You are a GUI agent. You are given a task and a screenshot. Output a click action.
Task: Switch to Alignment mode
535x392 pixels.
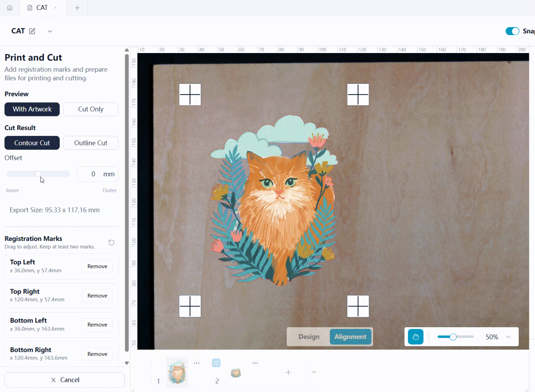350,337
